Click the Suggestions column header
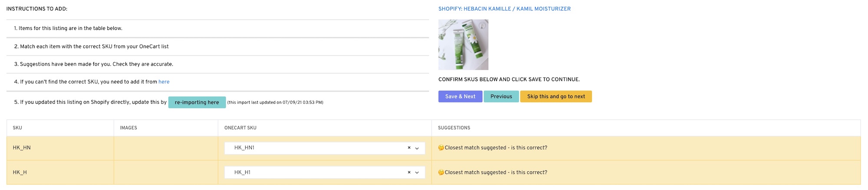 click(x=454, y=128)
